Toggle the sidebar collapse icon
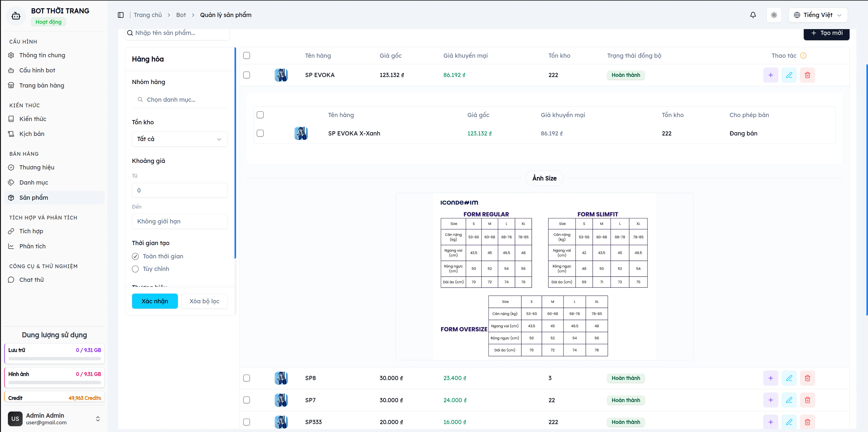 point(121,15)
